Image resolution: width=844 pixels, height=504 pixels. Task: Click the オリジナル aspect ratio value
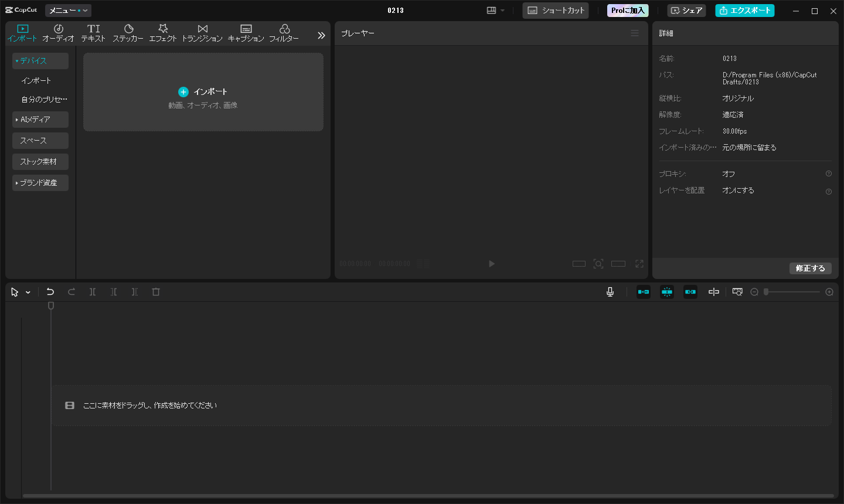tap(738, 98)
